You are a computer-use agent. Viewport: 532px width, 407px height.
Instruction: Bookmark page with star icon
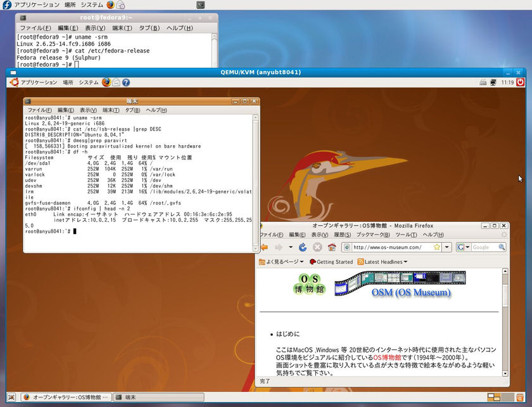436,247
